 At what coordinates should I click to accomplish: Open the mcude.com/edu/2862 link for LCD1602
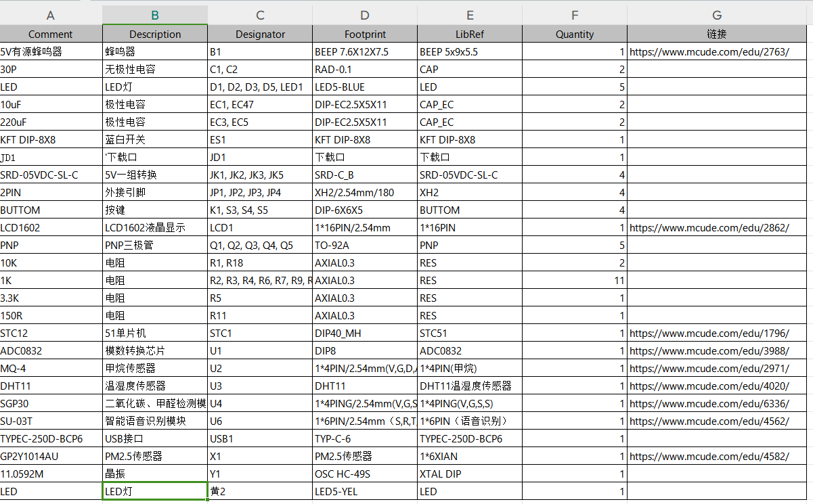point(709,228)
